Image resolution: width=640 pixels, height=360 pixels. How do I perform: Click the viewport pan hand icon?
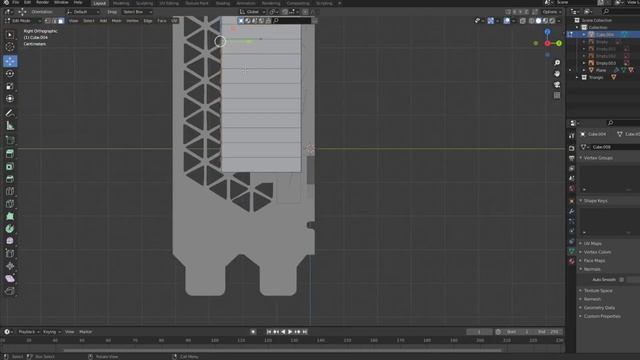click(557, 74)
